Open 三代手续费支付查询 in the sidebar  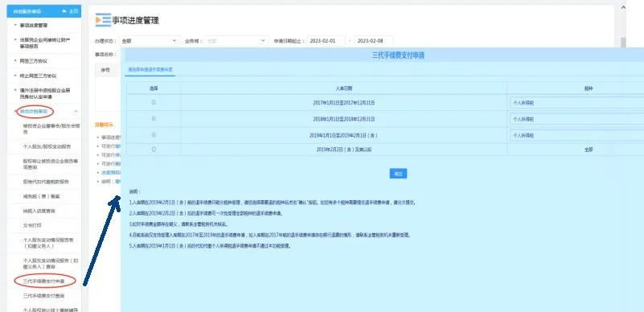coord(44,296)
